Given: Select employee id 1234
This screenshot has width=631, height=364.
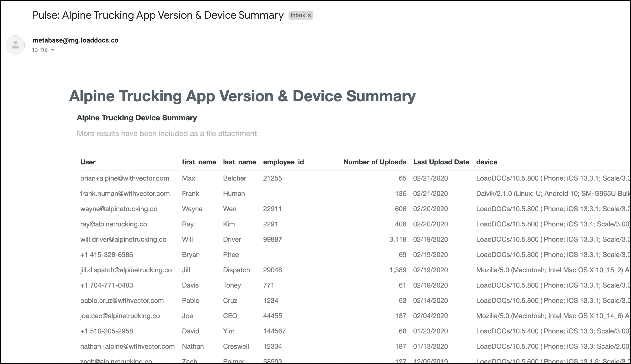Looking at the screenshot, I should [x=271, y=300].
